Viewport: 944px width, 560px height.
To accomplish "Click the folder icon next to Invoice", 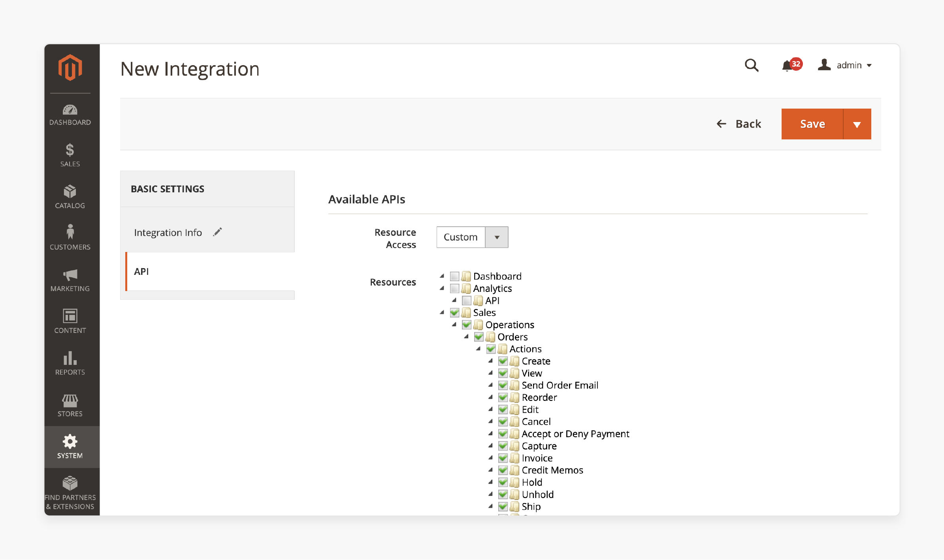I will (514, 458).
